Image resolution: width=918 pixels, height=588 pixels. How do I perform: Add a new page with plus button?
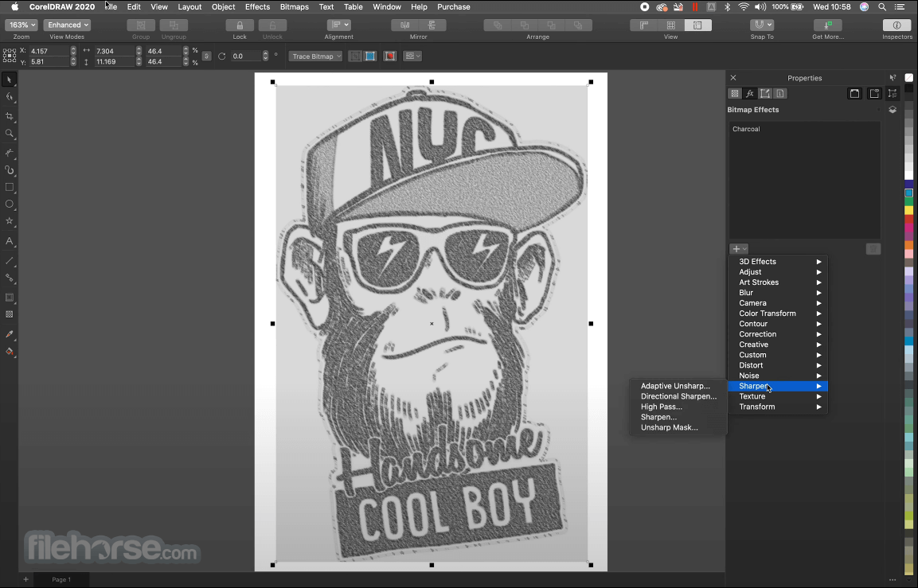(x=25, y=580)
